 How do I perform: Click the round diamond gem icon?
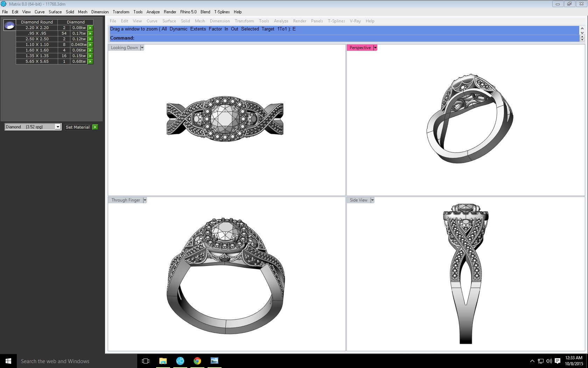(9, 25)
